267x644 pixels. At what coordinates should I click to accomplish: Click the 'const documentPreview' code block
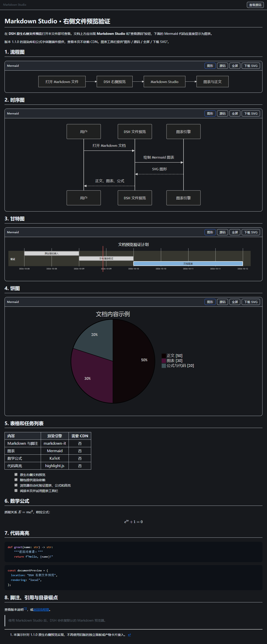point(133,577)
